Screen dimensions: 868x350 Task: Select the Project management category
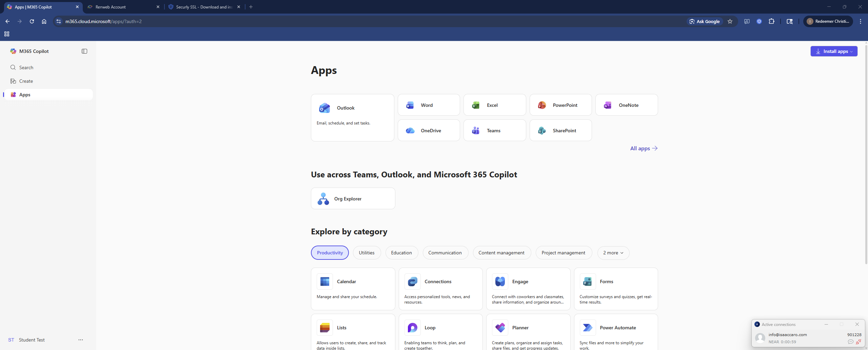click(x=564, y=253)
